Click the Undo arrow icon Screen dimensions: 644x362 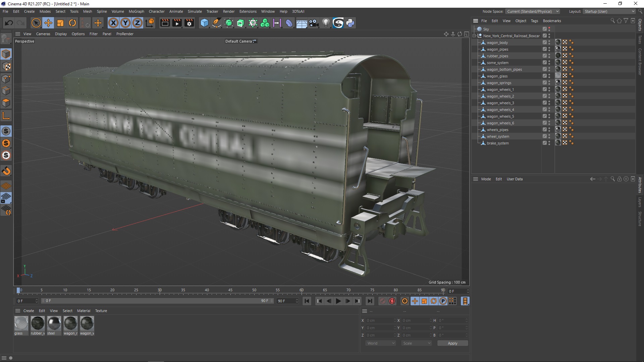9,23
